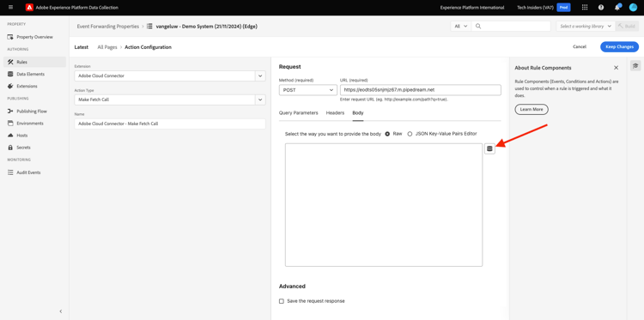Click the search magnifier icon
This screenshot has width=644, height=320.
(x=478, y=26)
